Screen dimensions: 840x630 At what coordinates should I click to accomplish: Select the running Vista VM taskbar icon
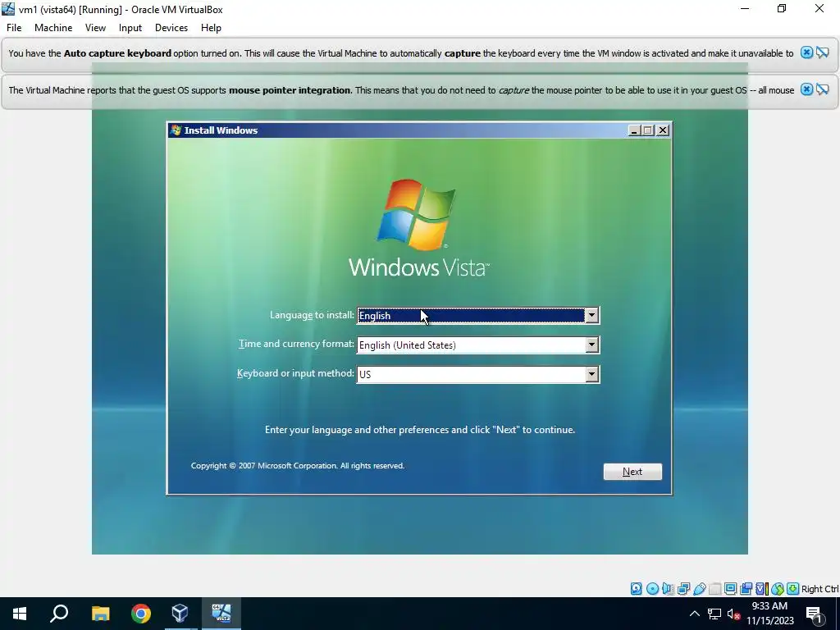[x=221, y=614]
